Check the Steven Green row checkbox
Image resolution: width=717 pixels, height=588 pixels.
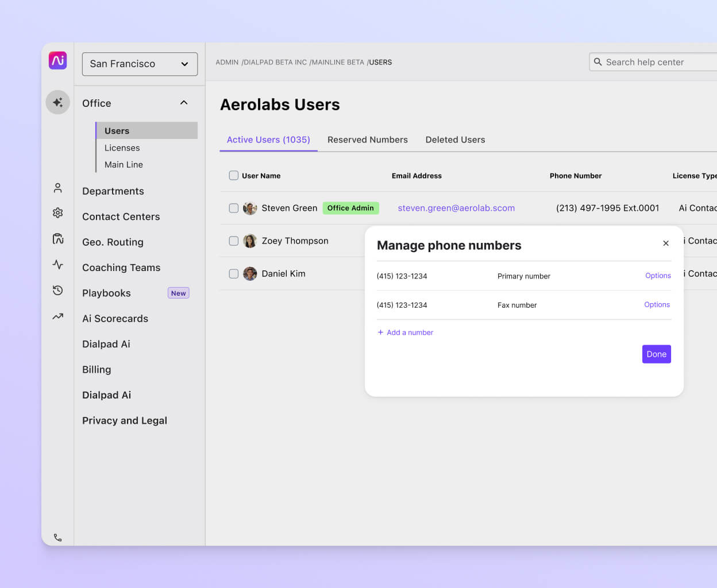[x=233, y=208]
